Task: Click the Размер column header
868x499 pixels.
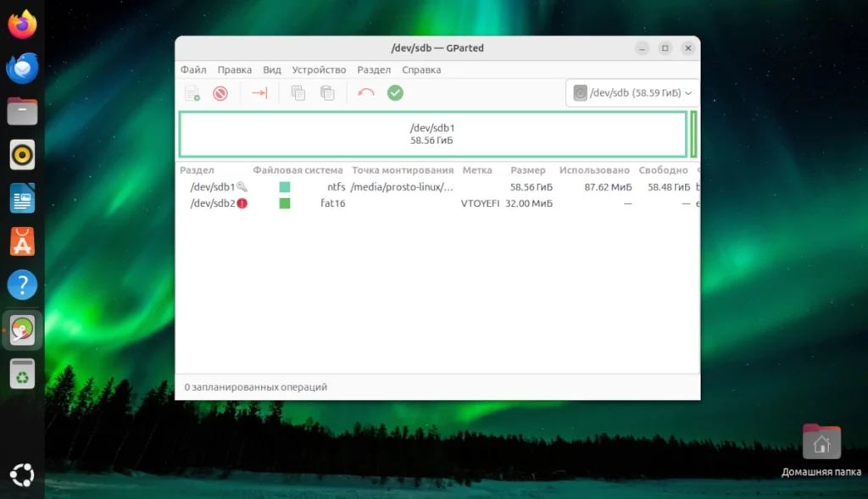Action: pos(527,170)
